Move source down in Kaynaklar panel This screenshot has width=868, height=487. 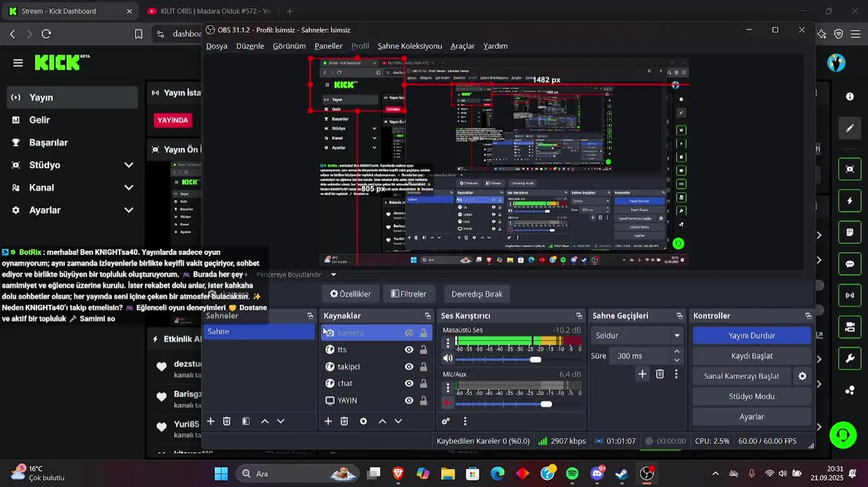tap(398, 421)
